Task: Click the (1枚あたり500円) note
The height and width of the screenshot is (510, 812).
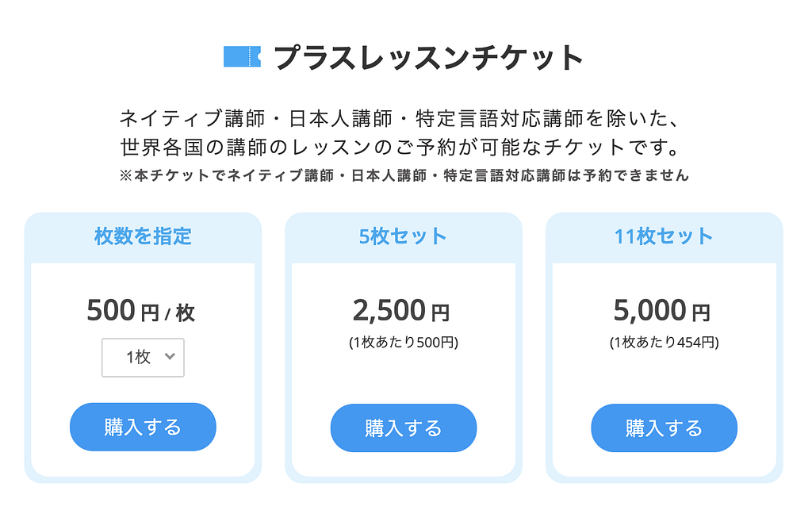Action: point(403,343)
